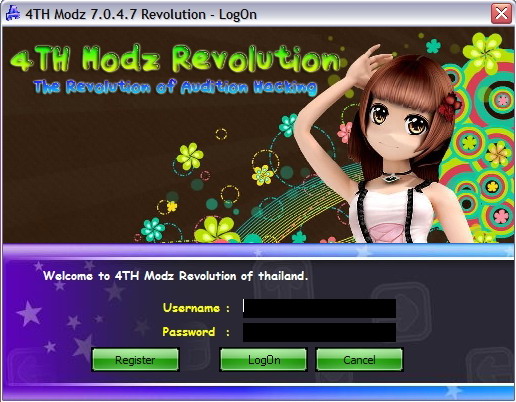Cancel the login dialog

(359, 360)
